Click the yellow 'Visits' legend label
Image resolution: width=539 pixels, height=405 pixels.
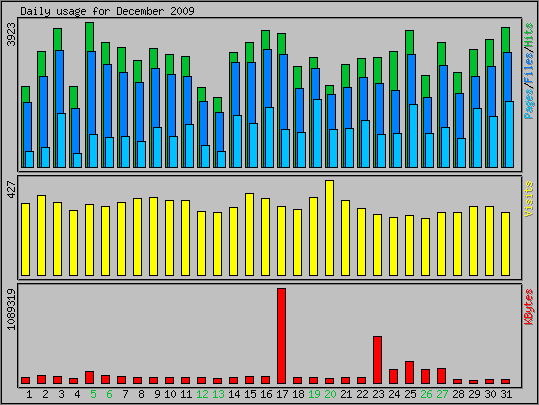click(x=529, y=199)
